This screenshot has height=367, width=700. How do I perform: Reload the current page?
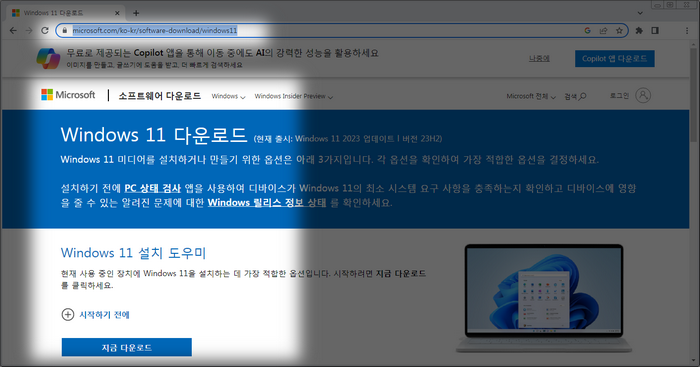coord(45,30)
